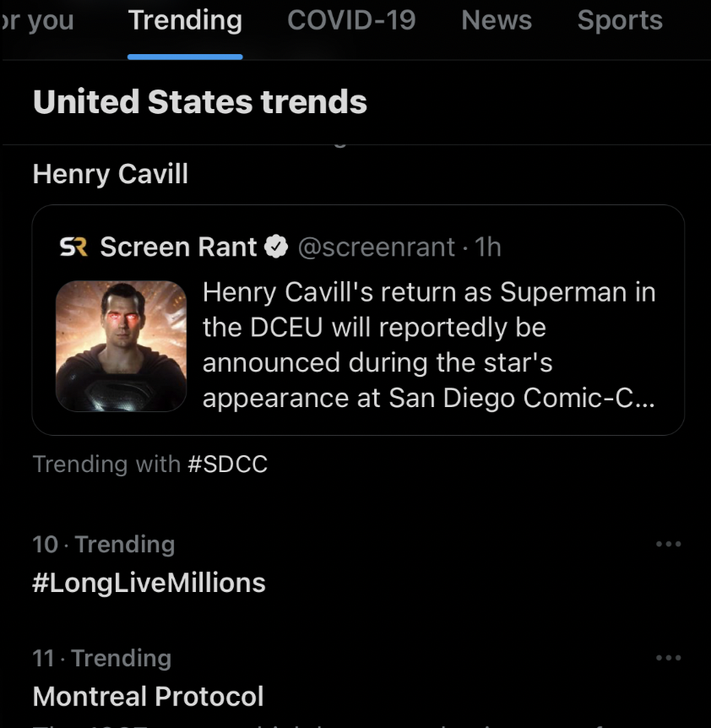Click Screen Rant's verified badge
711x728 pixels.
pos(276,247)
